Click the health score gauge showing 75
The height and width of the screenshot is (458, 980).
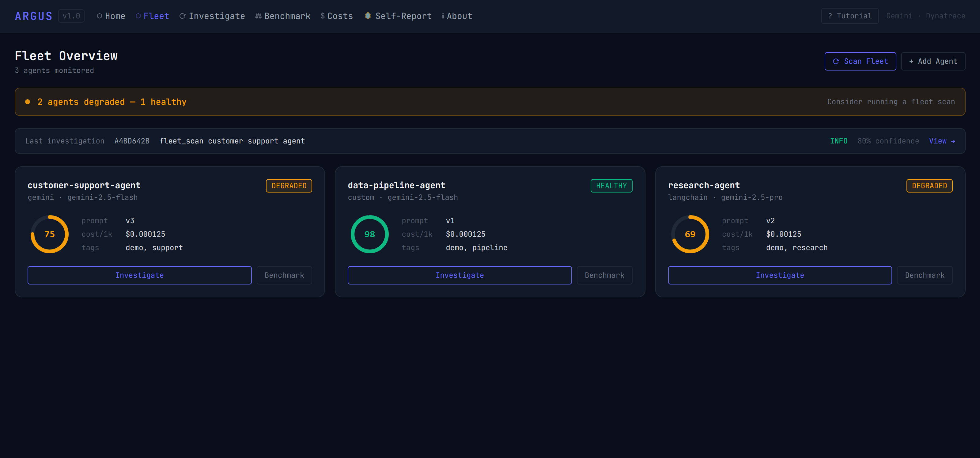pyautogui.click(x=49, y=234)
